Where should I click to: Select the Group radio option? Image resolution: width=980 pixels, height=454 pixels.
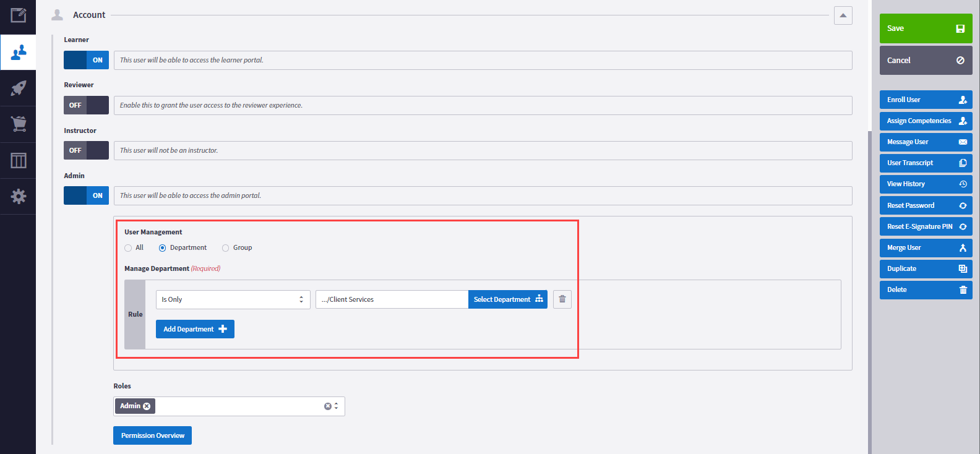(226, 248)
